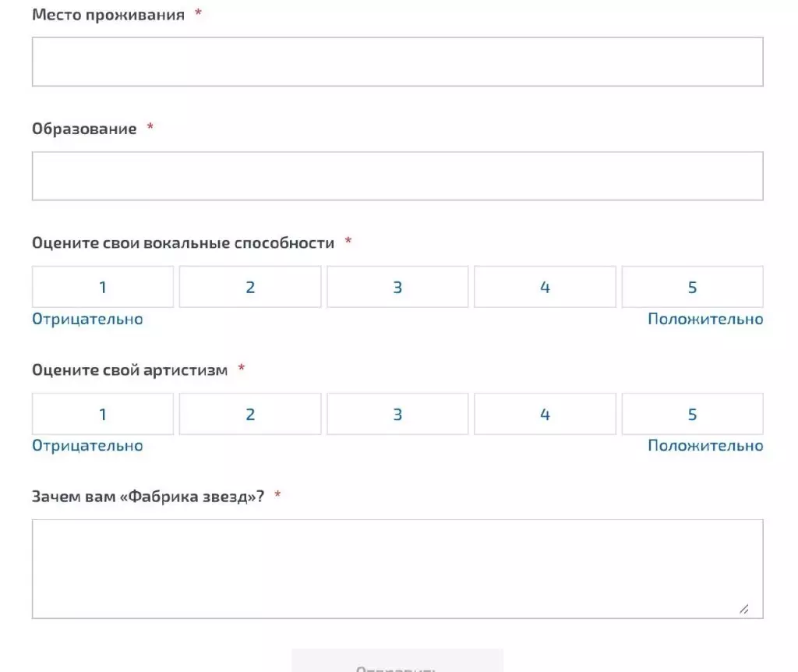Click the textarea resize handle

tap(744, 609)
